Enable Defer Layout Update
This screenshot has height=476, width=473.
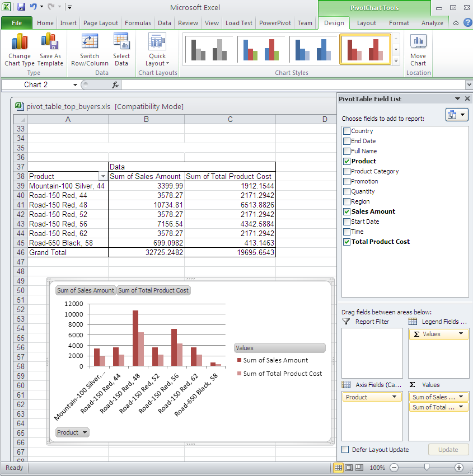(345, 450)
